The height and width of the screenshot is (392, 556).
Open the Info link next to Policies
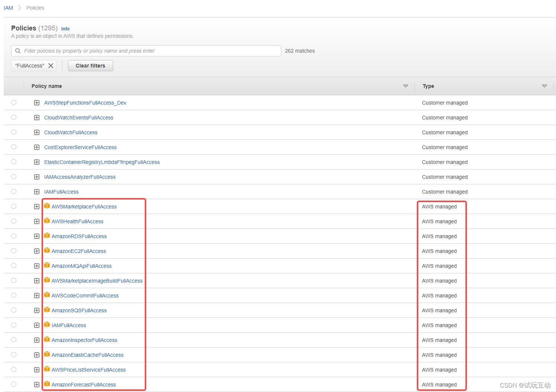coord(65,29)
